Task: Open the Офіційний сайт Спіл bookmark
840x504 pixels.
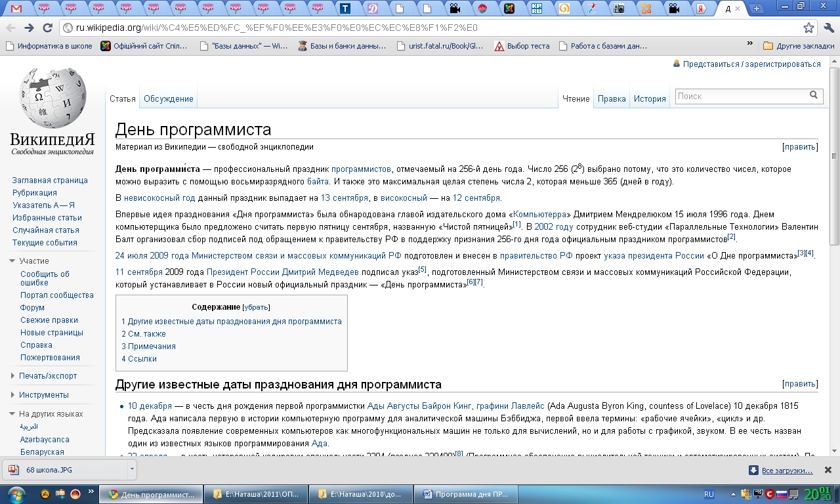Action: tap(144, 46)
